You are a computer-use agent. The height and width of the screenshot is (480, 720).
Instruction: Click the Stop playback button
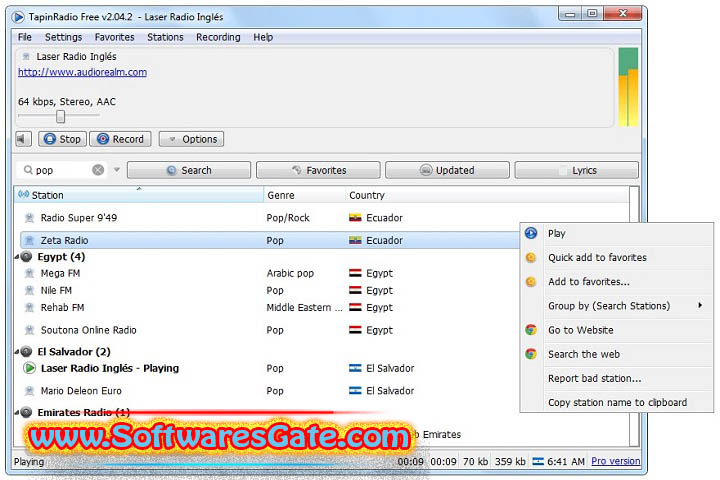click(62, 139)
